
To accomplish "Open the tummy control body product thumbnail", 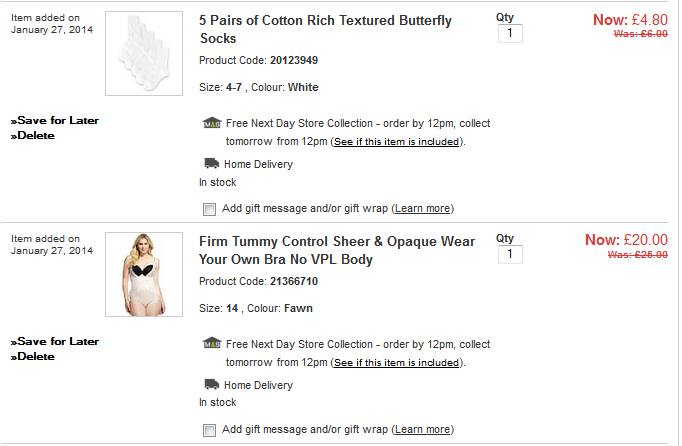I will click(144, 275).
